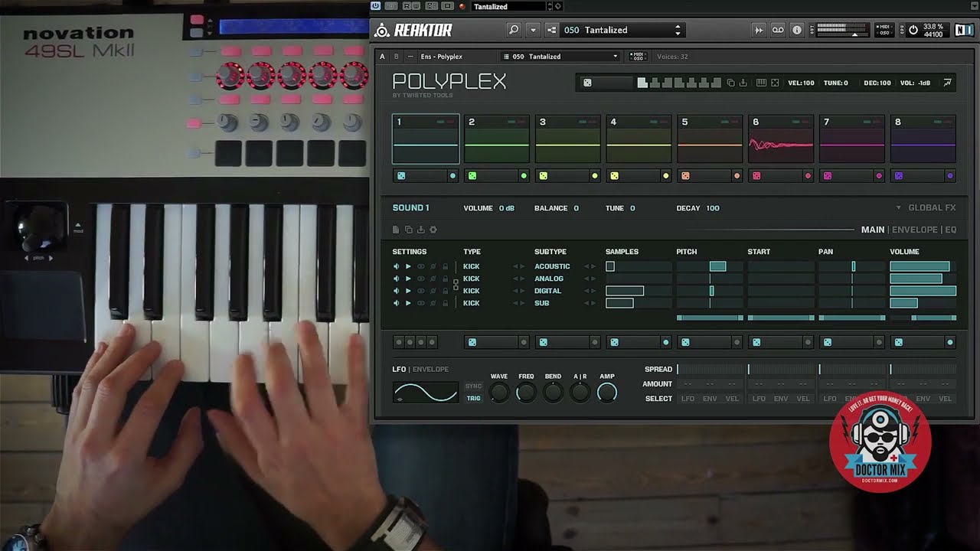Click the ACOUSTIC row volume slider

point(923,266)
